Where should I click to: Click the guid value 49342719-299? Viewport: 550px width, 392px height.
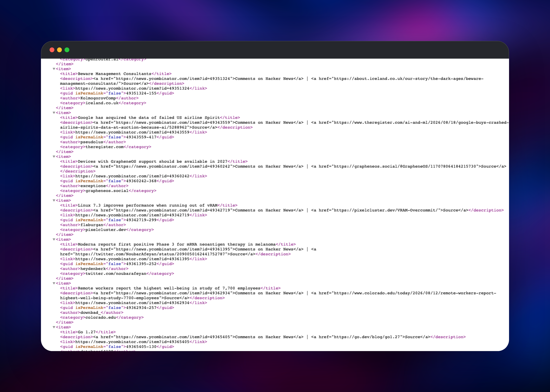[x=141, y=220]
